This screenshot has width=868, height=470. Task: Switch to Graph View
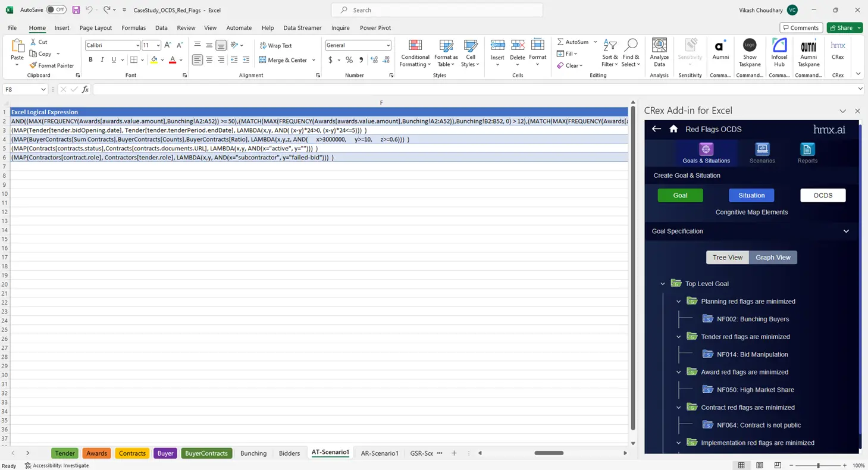[773, 258]
